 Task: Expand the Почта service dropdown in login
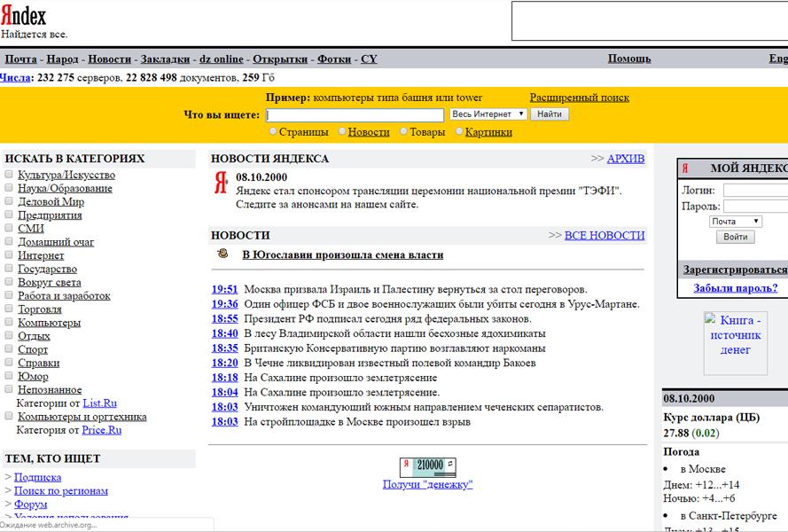coord(735,222)
